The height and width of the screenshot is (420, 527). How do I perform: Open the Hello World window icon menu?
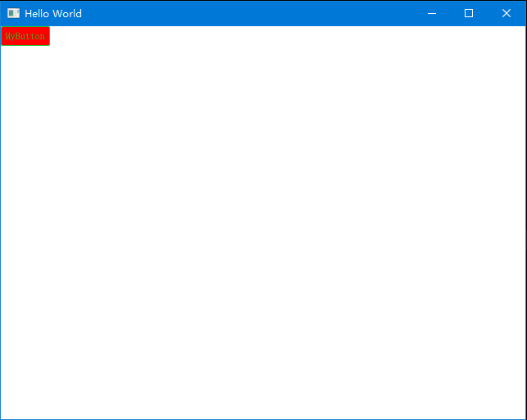click(13, 13)
